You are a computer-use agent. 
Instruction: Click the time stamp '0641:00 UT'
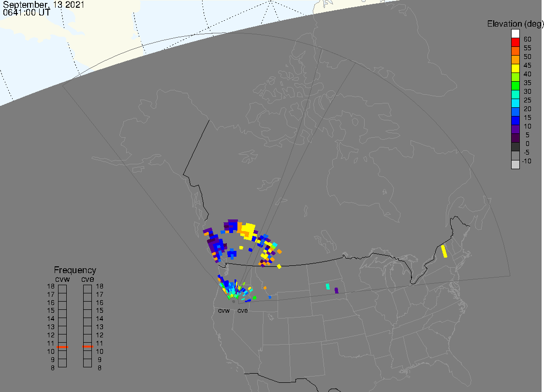(27, 12)
